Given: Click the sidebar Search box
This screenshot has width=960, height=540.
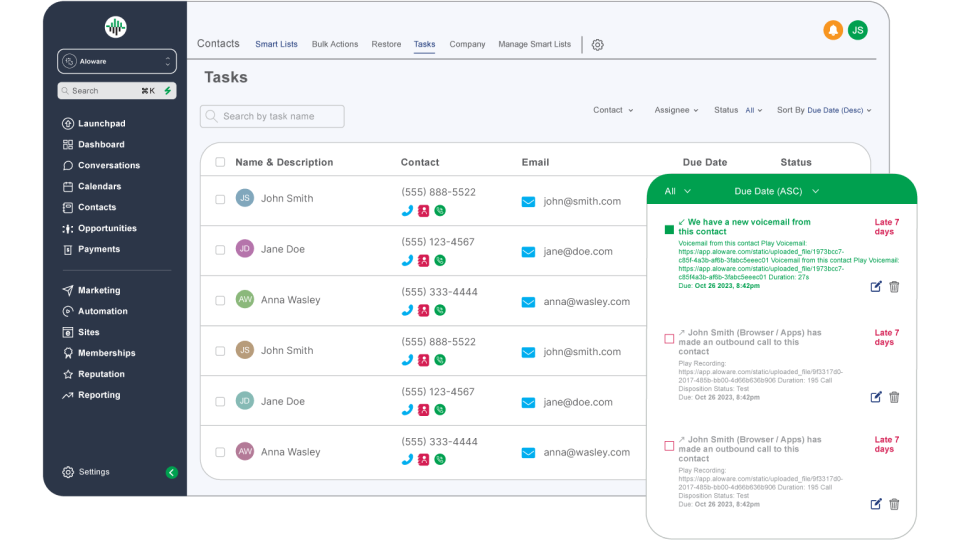Looking at the screenshot, I should pyautogui.click(x=117, y=91).
